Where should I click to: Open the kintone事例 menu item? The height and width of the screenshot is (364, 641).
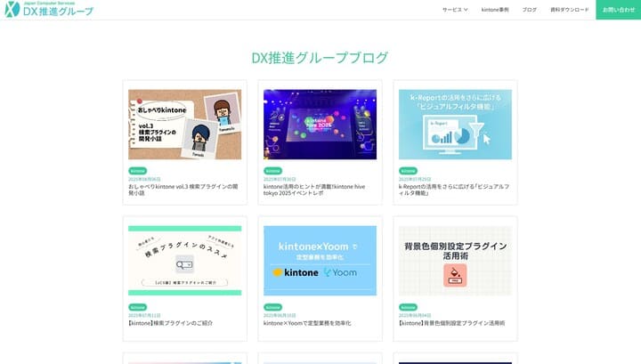[x=495, y=10]
